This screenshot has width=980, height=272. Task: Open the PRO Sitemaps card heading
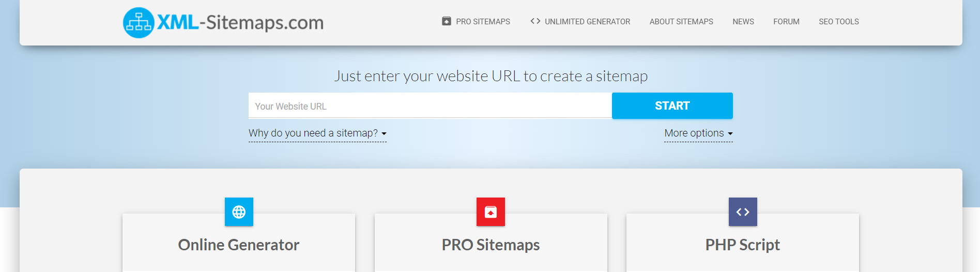491,245
